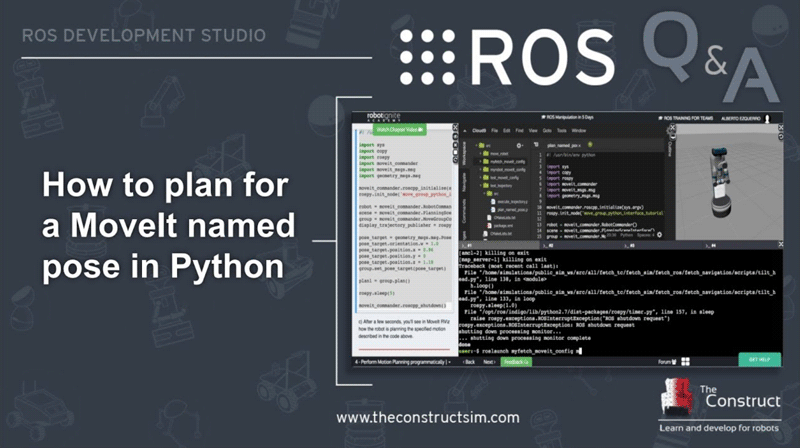Image resolution: width=800 pixels, height=448 pixels.
Task: Click the layout grid icon near Forum
Action: point(685,361)
